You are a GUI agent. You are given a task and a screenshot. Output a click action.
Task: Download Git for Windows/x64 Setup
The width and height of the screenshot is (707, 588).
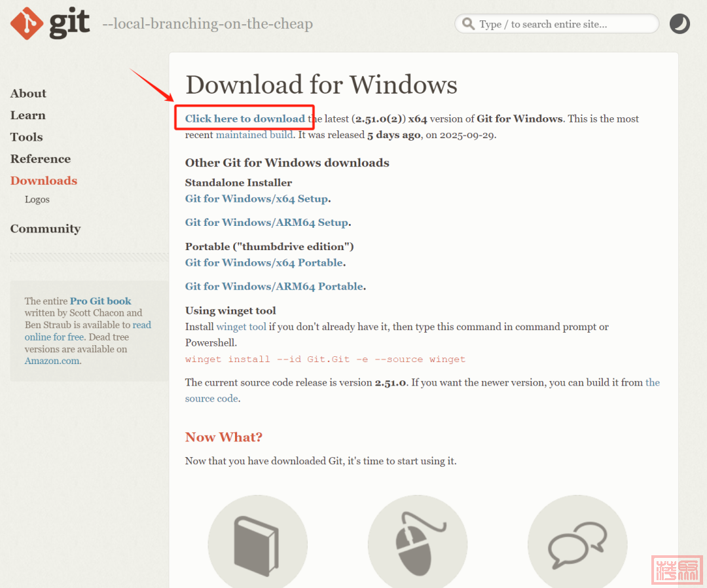pyautogui.click(x=257, y=198)
